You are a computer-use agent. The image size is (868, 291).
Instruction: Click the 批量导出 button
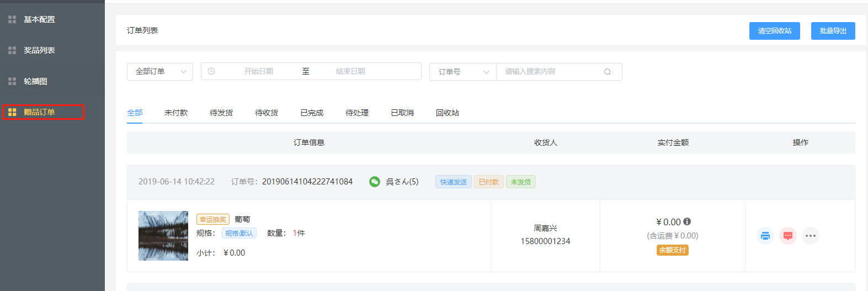tap(833, 31)
